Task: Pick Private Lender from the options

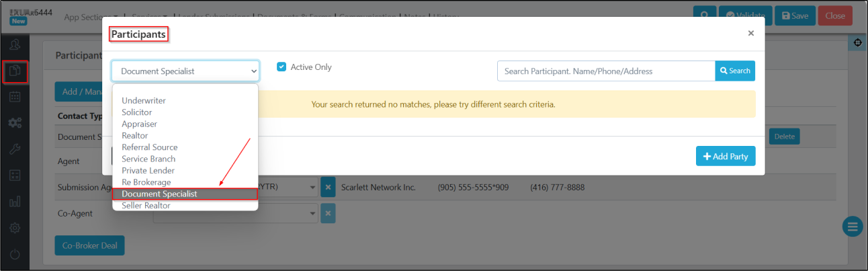Action: (148, 171)
